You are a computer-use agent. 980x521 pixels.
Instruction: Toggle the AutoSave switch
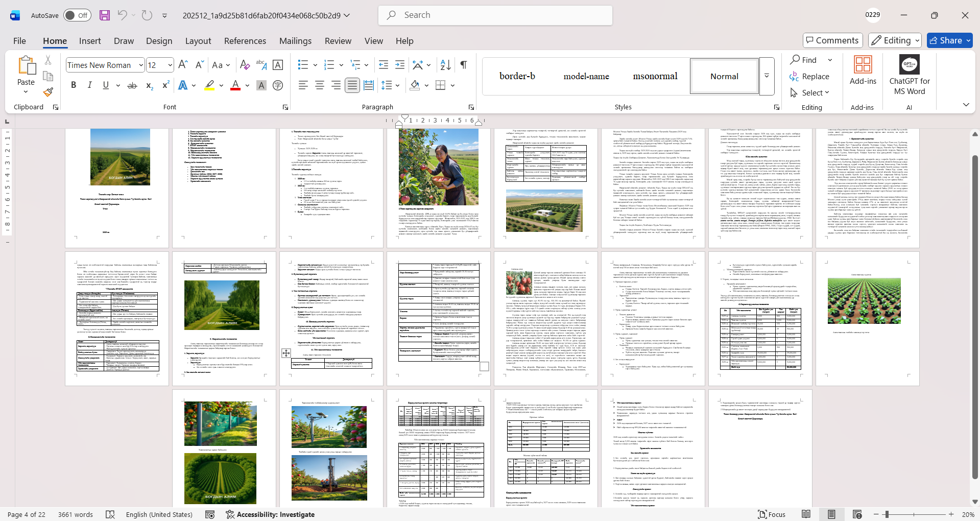(77, 15)
